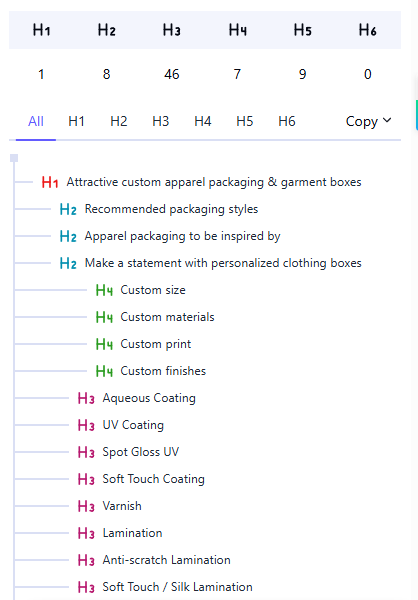The height and width of the screenshot is (600, 418).
Task: Click H3 icon next to Spot Gloss UV
Action: (86, 452)
